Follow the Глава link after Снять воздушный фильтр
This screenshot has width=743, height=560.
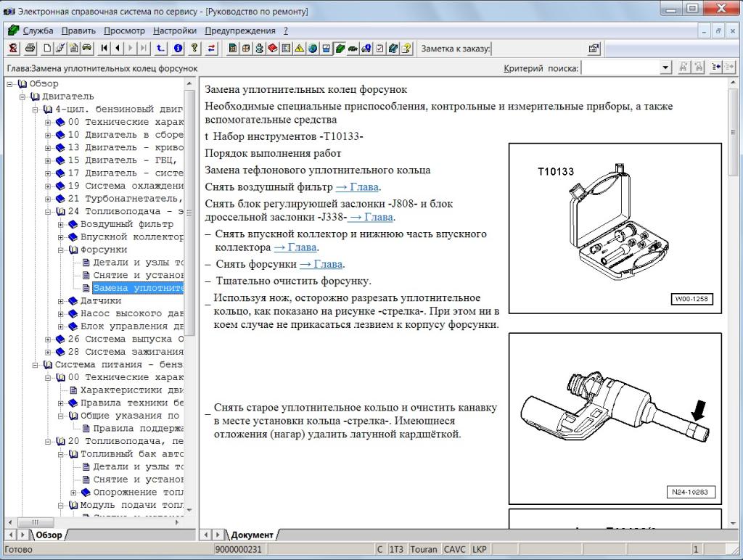coord(357,187)
